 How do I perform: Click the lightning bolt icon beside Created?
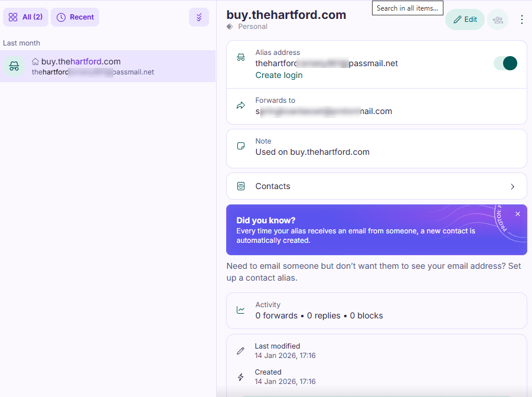point(241,377)
